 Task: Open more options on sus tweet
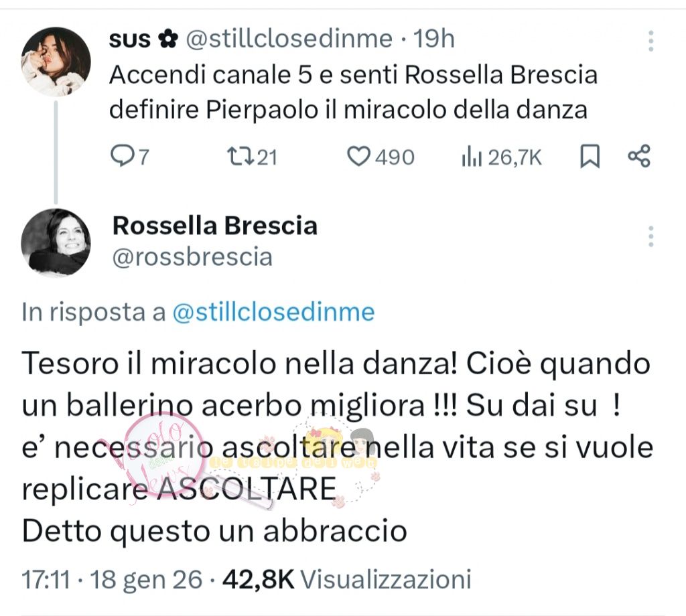point(650,41)
